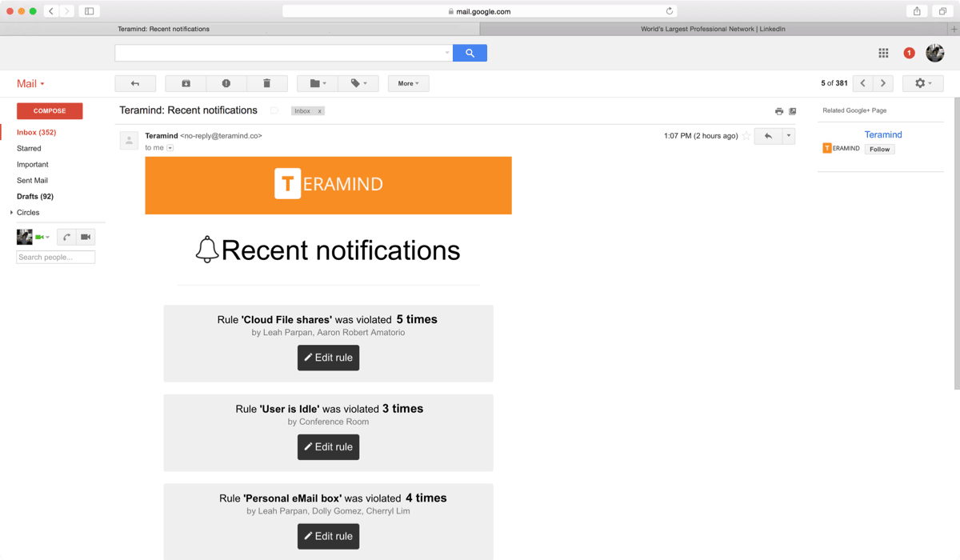Print all using printer icon
This screenshot has width=960, height=560.
779,111
